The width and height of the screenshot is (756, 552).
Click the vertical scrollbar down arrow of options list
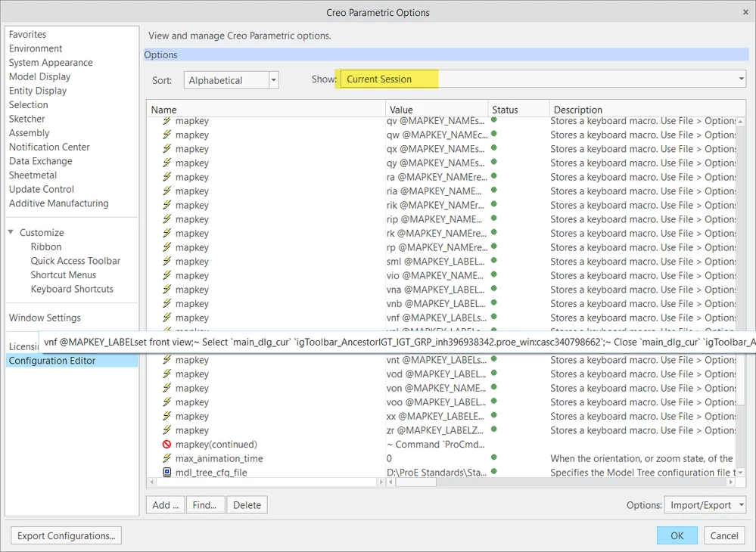tap(740, 473)
